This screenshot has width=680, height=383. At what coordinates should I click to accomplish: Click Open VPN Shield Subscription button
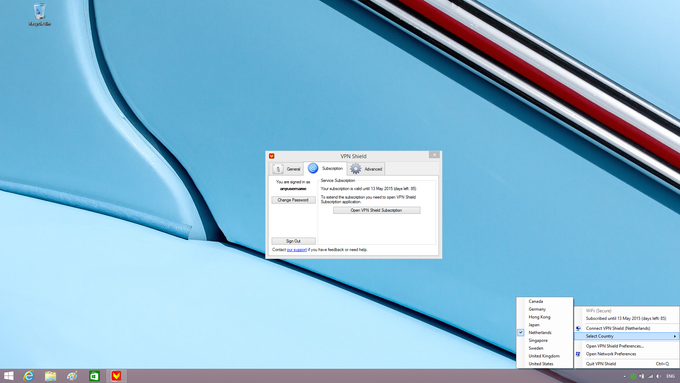tap(376, 210)
